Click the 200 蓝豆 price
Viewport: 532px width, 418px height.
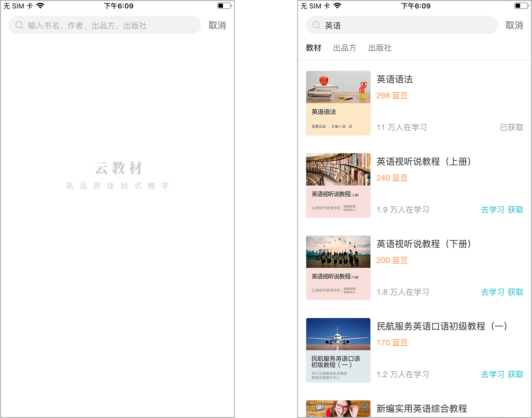(x=392, y=260)
